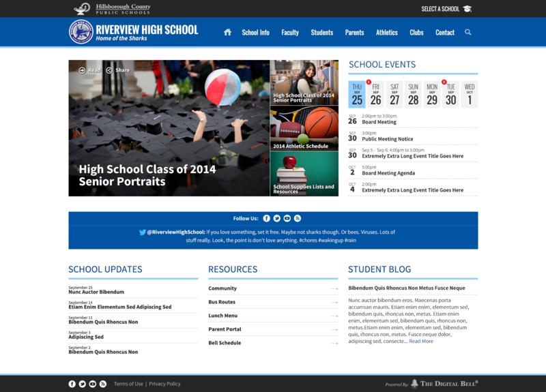Image resolution: width=546 pixels, height=392 pixels.
Task: Click RSS feed icon in Follow Us bar
Action: 298,218
